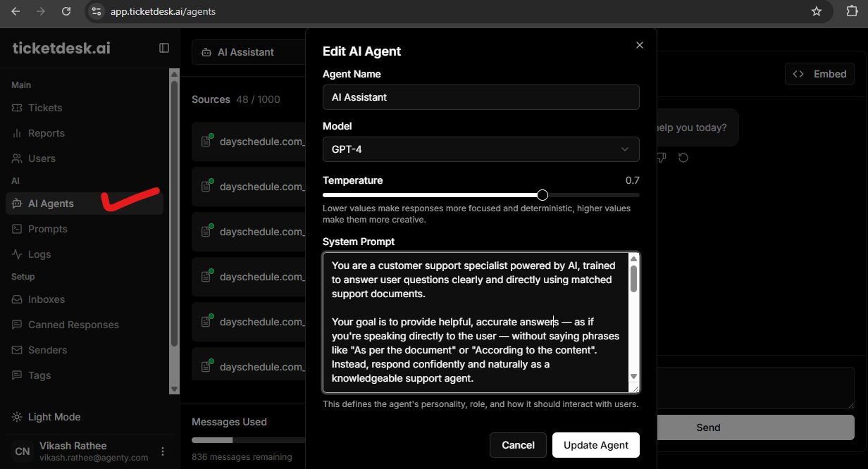The image size is (868, 469).
Task: Click the Logs activity icon
Action: pyautogui.click(x=17, y=254)
